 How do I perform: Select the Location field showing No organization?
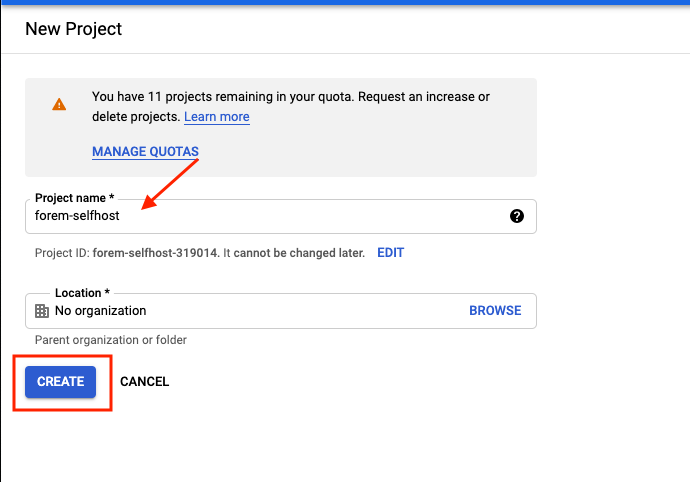(281, 311)
